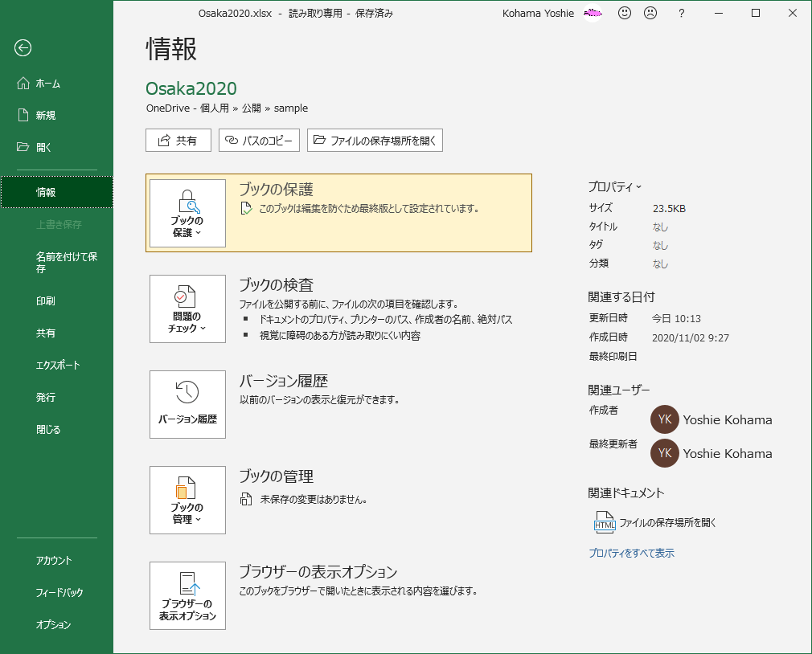
Task: Open the smiley feedback icon in title bar
Action: click(x=624, y=13)
